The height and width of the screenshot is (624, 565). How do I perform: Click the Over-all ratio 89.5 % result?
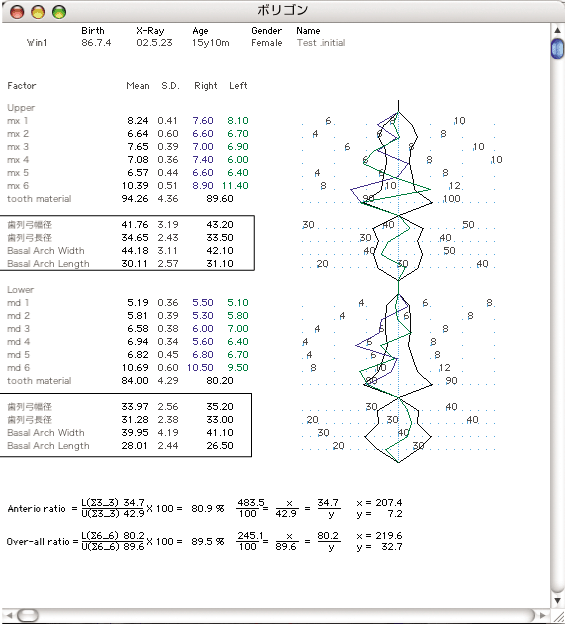[208, 542]
